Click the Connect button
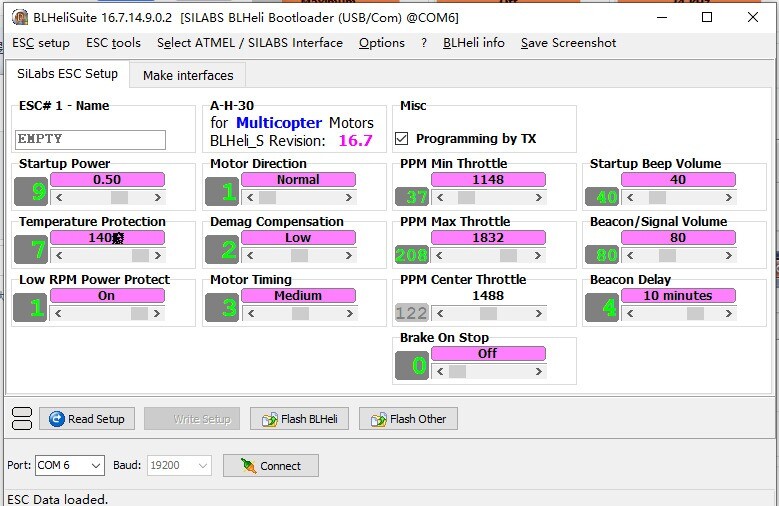 271,466
